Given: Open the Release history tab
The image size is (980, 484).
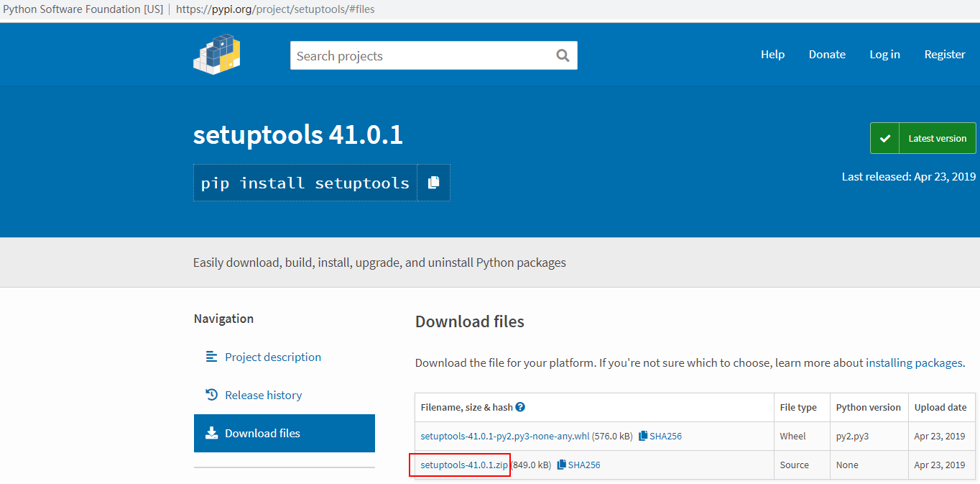Looking at the screenshot, I should click(x=263, y=395).
